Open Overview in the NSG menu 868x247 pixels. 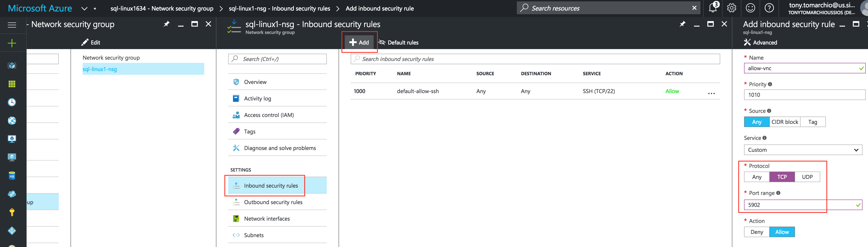point(277,82)
